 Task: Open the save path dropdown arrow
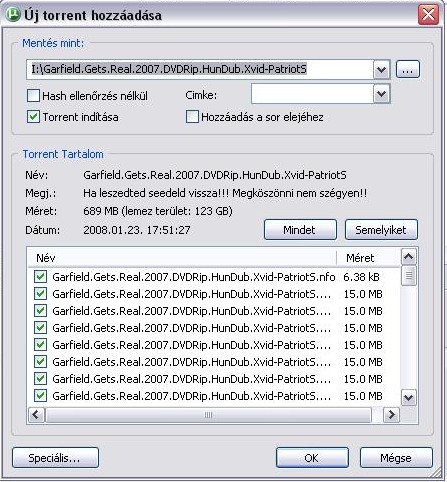tap(381, 70)
